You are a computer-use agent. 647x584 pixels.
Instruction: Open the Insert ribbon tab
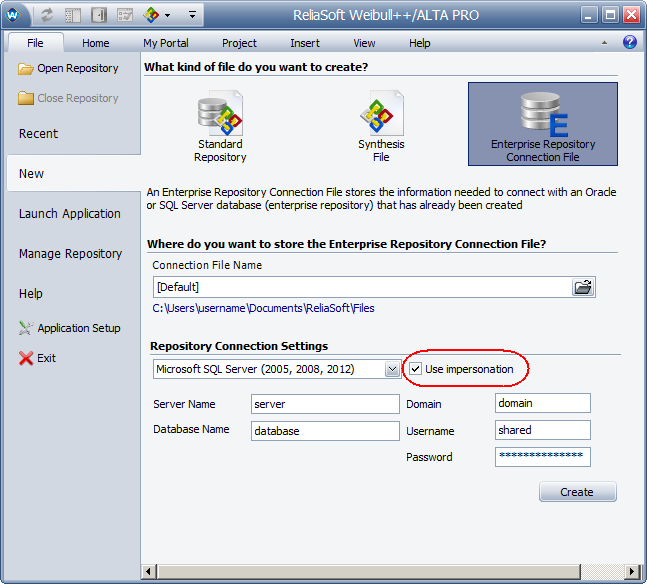(x=305, y=43)
